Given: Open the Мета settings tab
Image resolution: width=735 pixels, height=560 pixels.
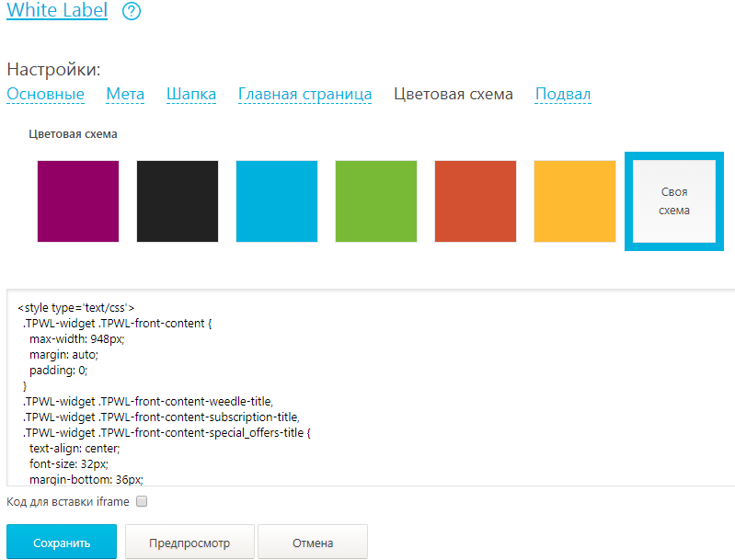Looking at the screenshot, I should [125, 94].
